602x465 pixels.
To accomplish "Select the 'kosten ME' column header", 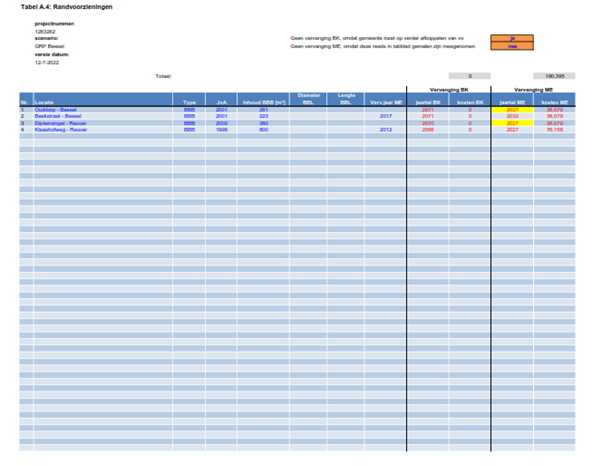I will pyautogui.click(x=554, y=102).
